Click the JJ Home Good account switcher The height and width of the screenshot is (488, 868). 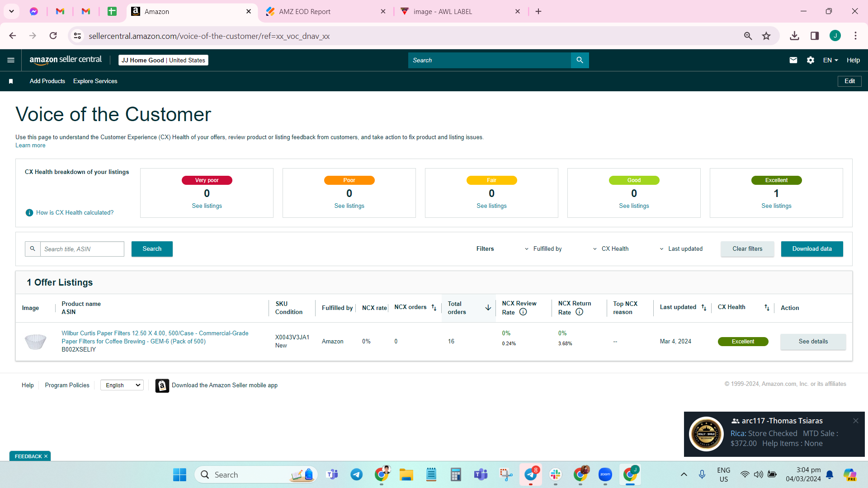point(163,60)
